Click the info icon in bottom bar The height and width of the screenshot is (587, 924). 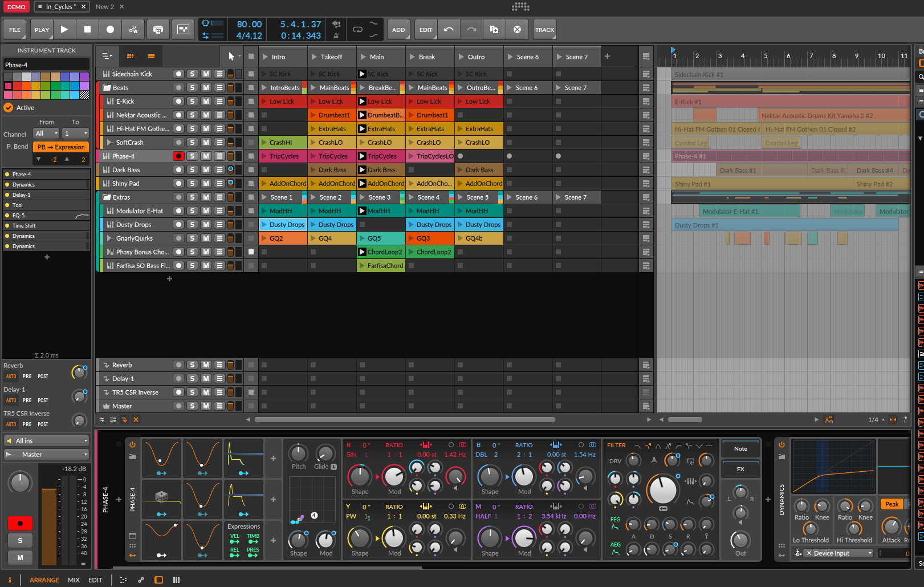[10, 580]
